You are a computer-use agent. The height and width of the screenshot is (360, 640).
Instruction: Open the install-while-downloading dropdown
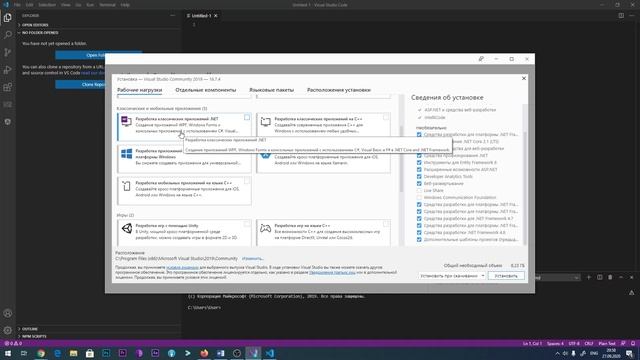pyautogui.click(x=452, y=276)
